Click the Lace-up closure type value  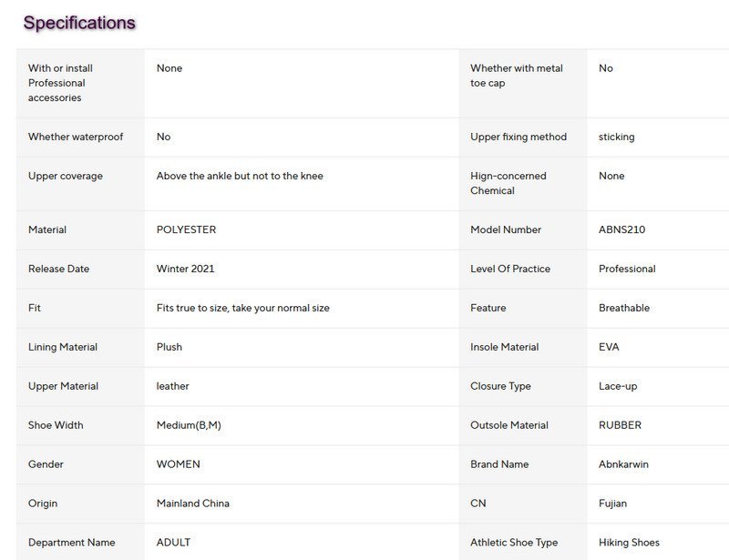coord(618,386)
